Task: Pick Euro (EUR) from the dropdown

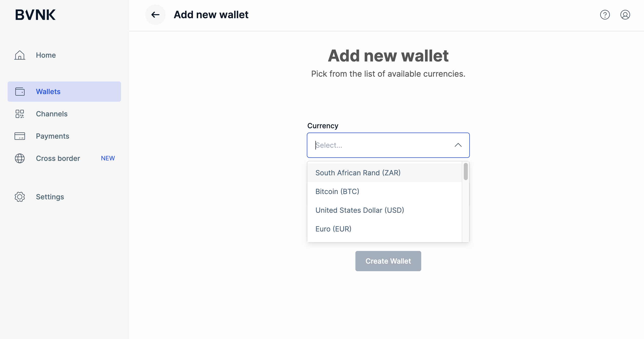Action: coord(333,229)
